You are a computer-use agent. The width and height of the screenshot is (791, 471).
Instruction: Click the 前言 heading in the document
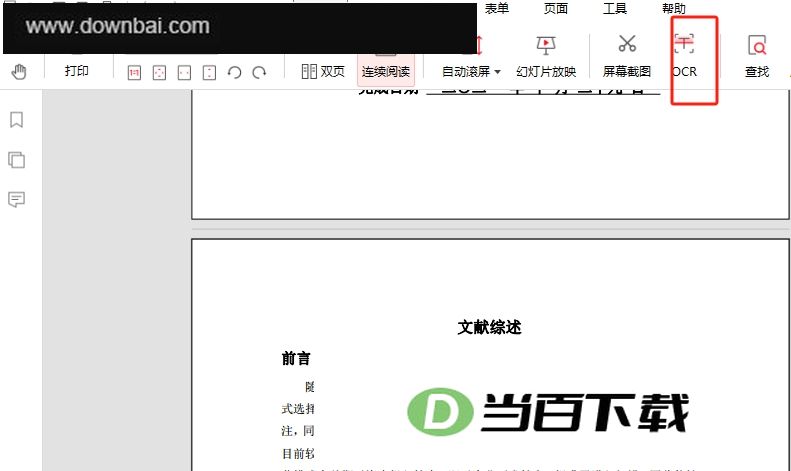(296, 359)
